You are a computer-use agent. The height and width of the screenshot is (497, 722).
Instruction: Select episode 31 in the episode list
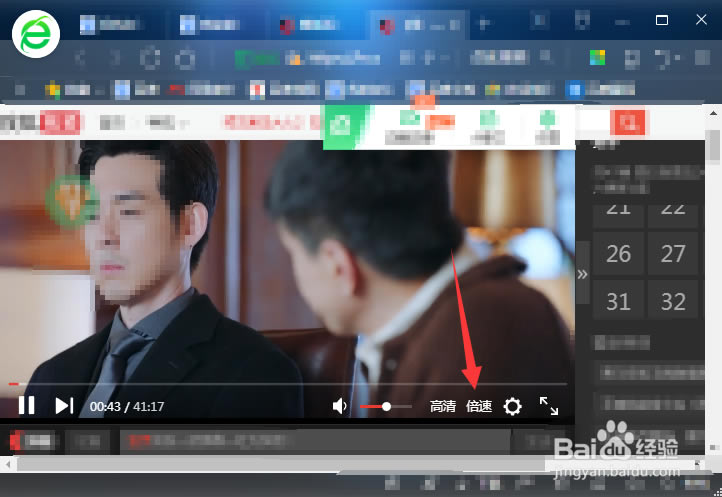(x=618, y=301)
